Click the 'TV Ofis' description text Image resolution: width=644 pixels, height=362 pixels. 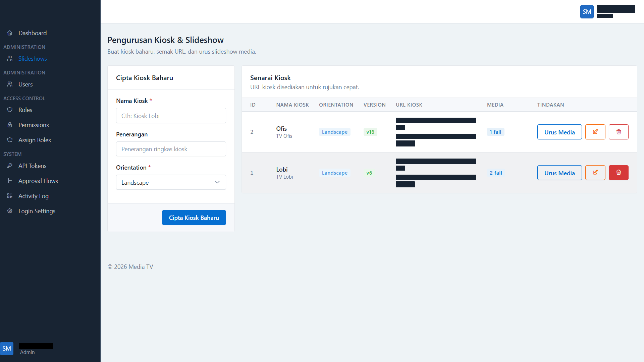(284, 136)
